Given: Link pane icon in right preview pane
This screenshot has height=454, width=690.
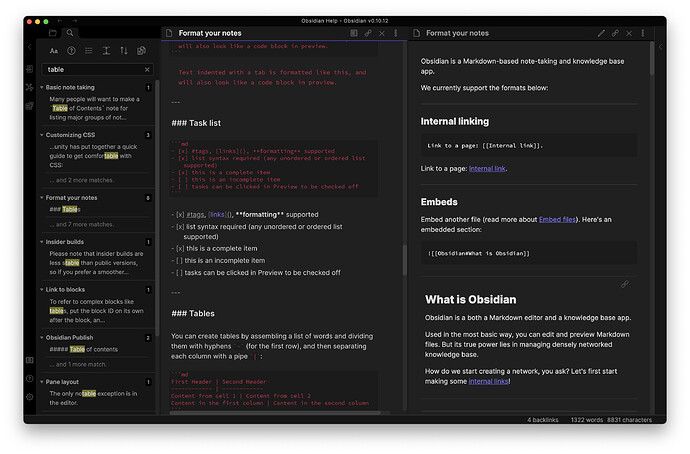Looking at the screenshot, I should (x=615, y=33).
